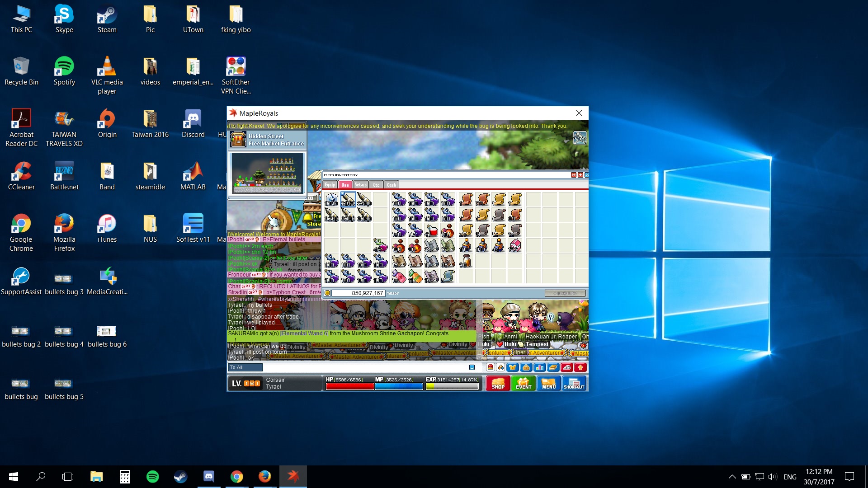Toggle the quick slot red arrow icon

tap(580, 367)
